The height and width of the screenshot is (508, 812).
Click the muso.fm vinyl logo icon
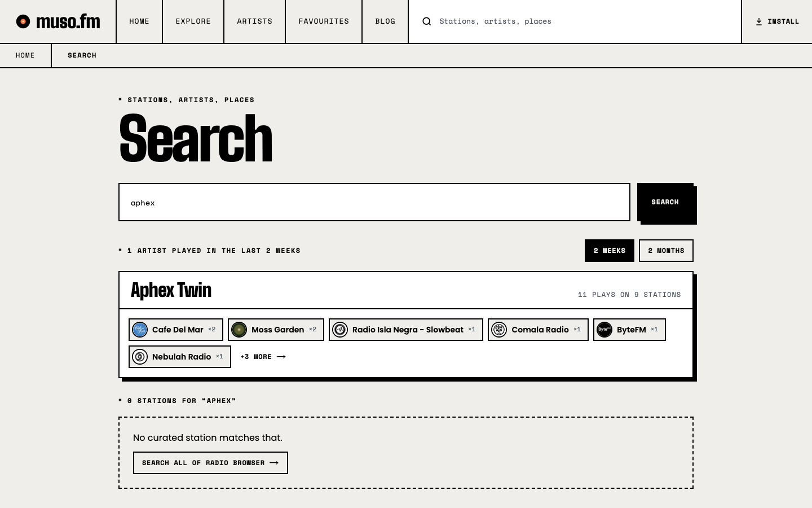click(23, 21)
